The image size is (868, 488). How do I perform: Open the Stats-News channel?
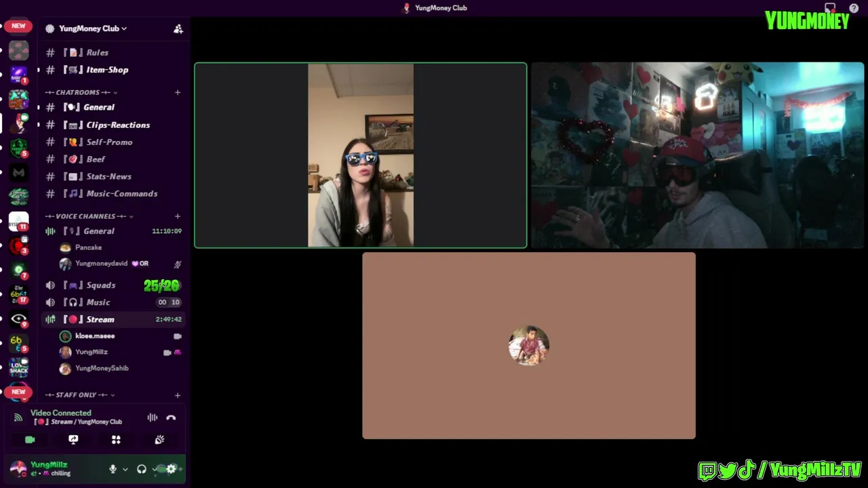[x=112, y=176]
